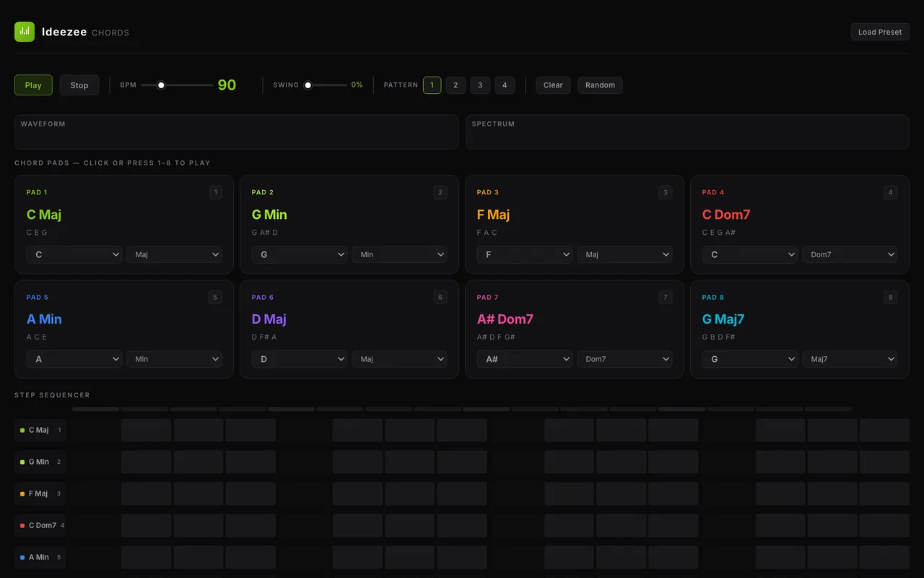Click the key 7 badge on Pad 7
924x578 pixels.
click(x=666, y=297)
